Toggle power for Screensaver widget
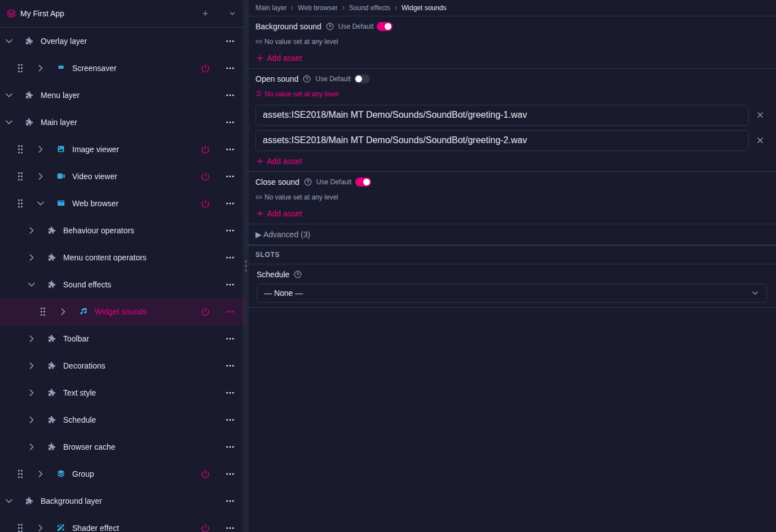776x532 pixels. click(x=205, y=68)
